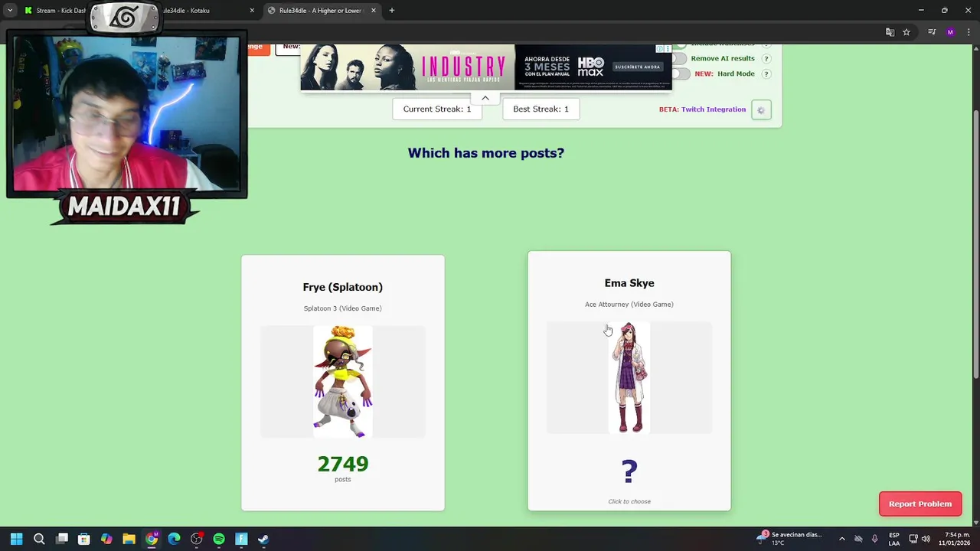980x551 pixels.
Task: Open the Remove AI results help icon
Action: (x=766, y=59)
